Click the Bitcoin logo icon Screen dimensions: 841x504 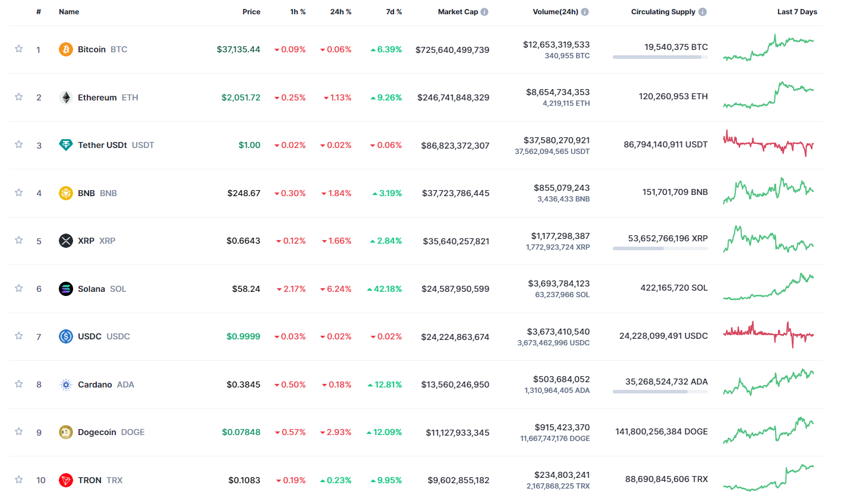pyautogui.click(x=66, y=49)
